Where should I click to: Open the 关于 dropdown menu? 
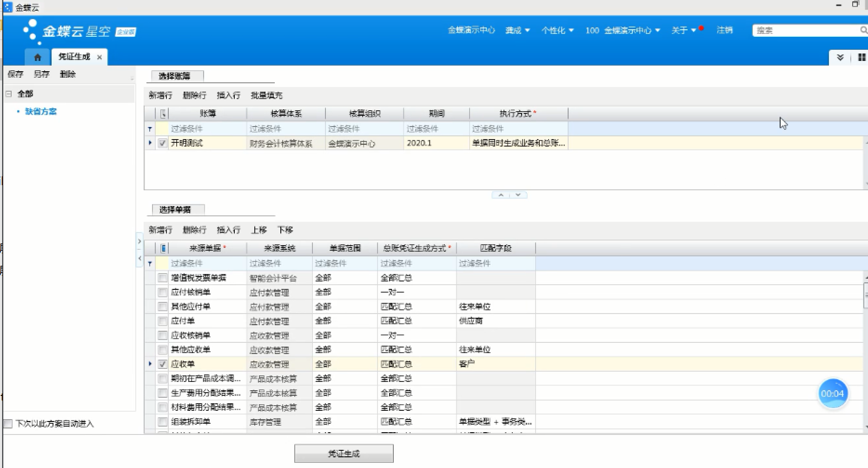point(683,30)
